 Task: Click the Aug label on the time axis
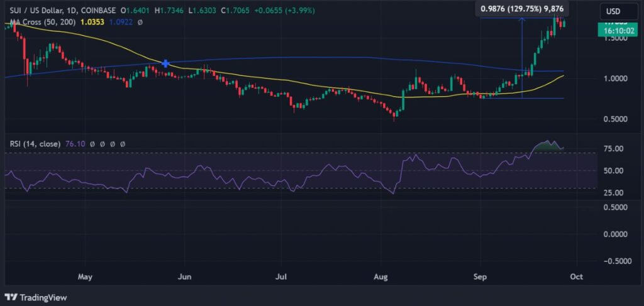point(381,277)
